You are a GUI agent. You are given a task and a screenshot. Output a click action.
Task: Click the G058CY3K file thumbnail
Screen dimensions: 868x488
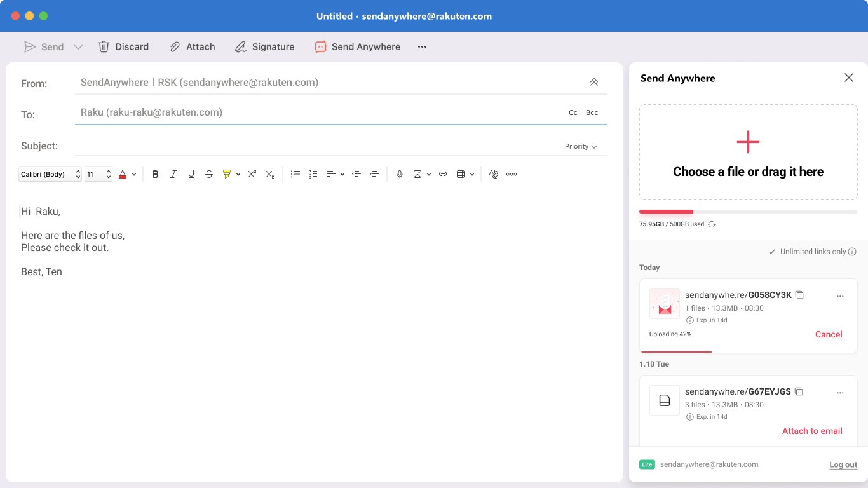(x=665, y=304)
